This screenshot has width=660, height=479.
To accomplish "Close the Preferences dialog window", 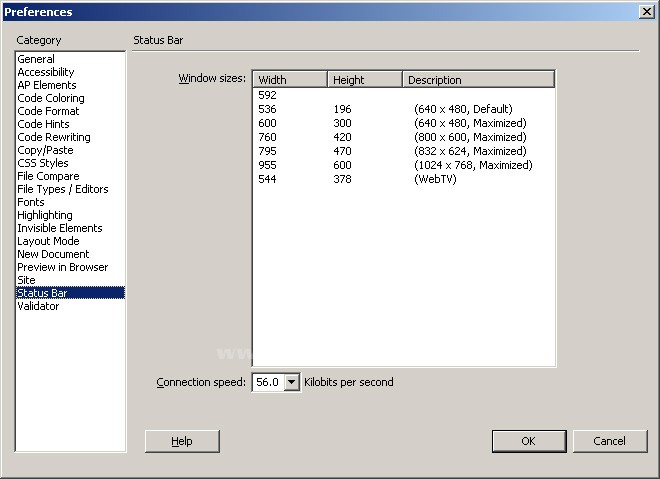I will (645, 12).
